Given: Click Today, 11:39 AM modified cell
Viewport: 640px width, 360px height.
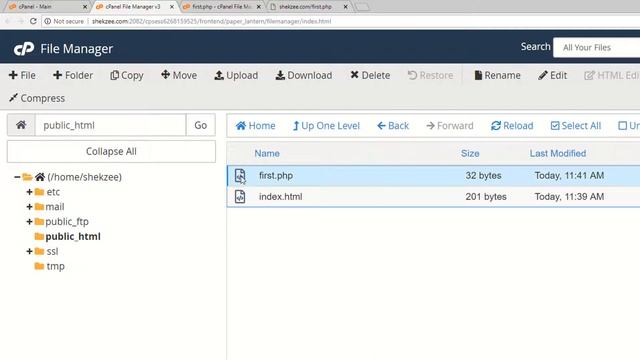Looking at the screenshot, I should tap(569, 197).
